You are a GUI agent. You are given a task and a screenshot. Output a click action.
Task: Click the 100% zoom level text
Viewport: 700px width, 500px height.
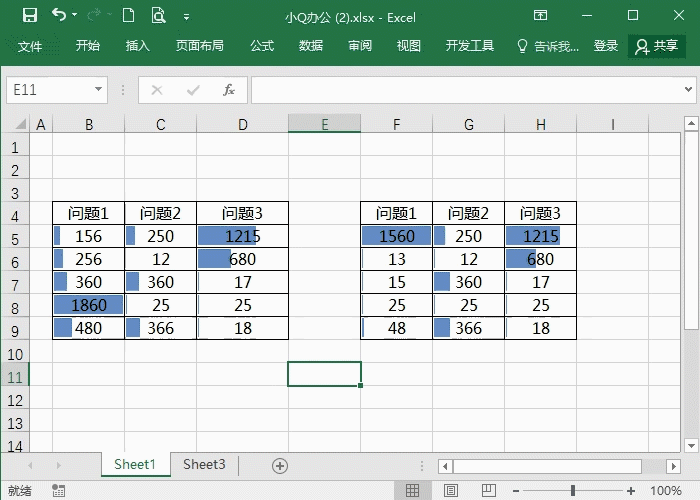click(666, 491)
